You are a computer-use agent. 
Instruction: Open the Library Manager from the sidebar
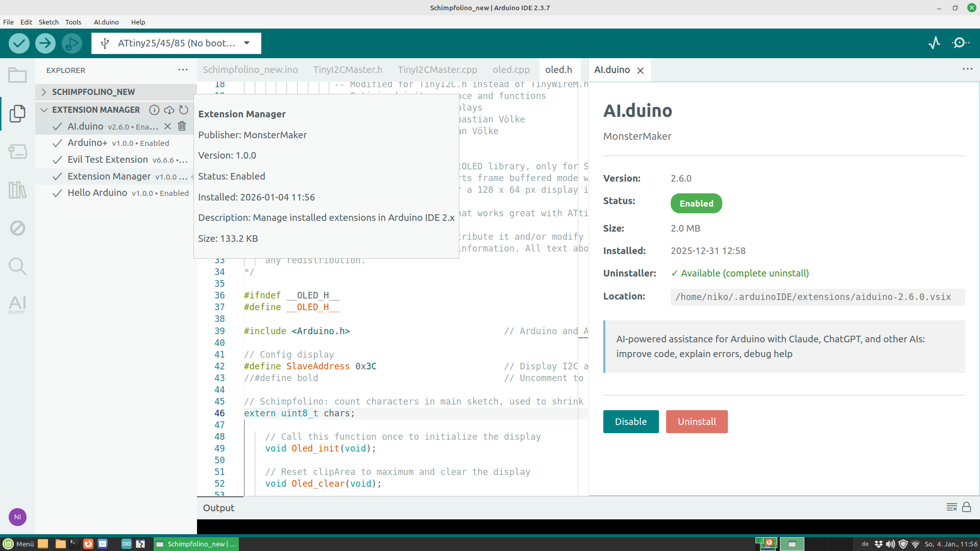click(18, 190)
